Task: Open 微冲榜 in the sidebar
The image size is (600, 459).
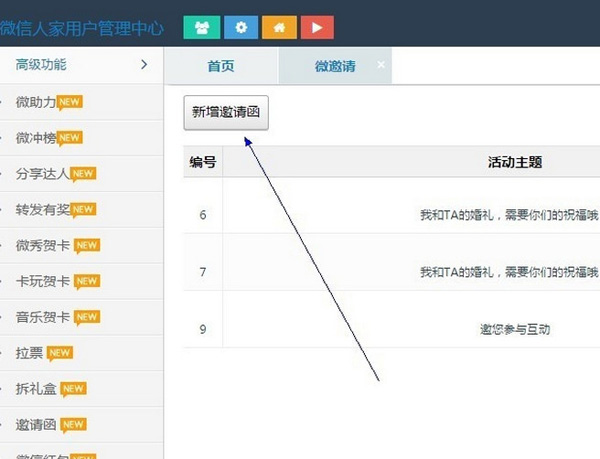Action: point(82,138)
